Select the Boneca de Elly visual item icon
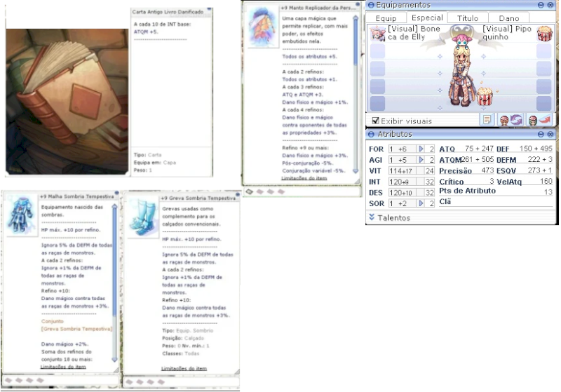This screenshot has height=392, width=561. point(377,33)
